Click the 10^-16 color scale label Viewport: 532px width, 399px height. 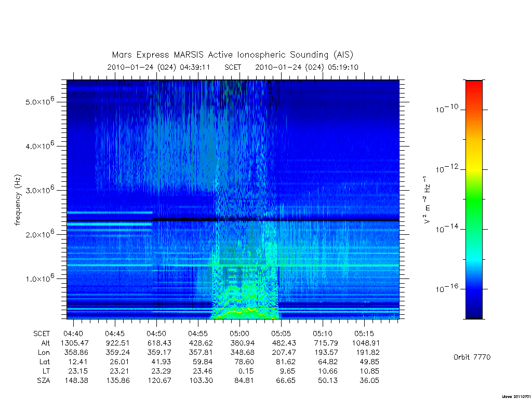pos(447,288)
